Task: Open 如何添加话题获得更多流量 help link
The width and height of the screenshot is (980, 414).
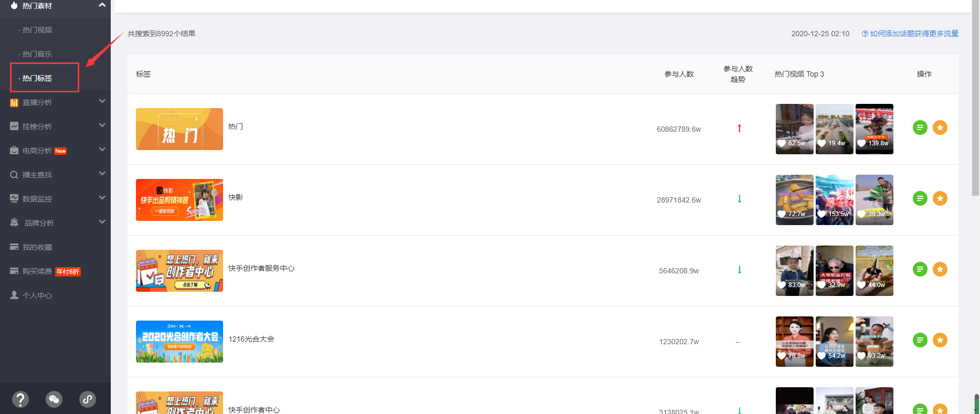Action: pos(910,34)
